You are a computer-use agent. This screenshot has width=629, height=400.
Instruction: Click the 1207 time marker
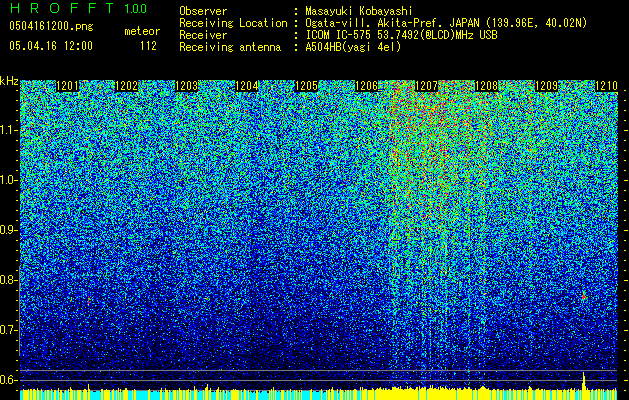426,86
